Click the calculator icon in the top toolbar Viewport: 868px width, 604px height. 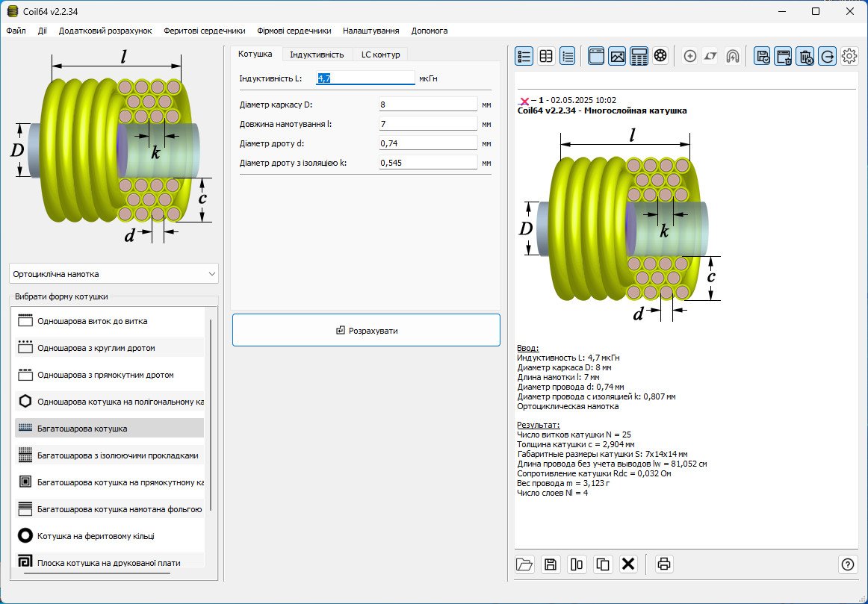pyautogui.click(x=639, y=56)
